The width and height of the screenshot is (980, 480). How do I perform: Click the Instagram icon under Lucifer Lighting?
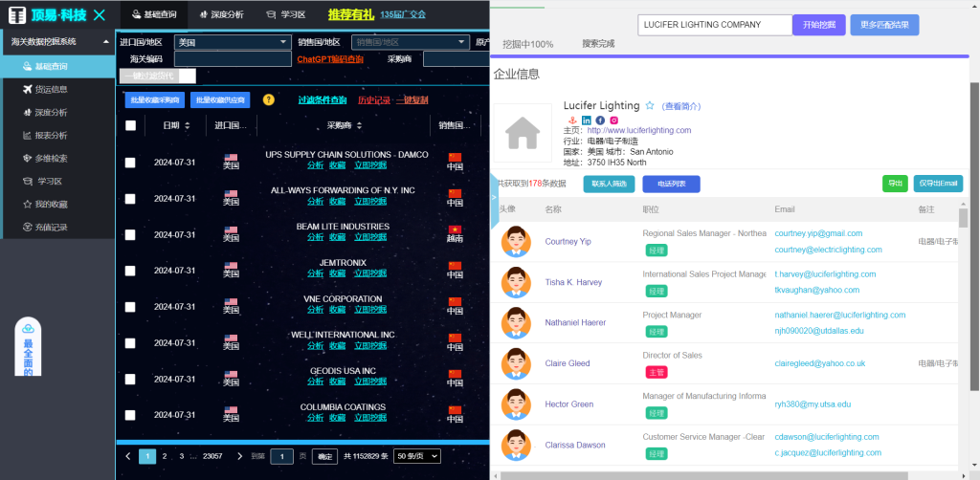click(614, 120)
